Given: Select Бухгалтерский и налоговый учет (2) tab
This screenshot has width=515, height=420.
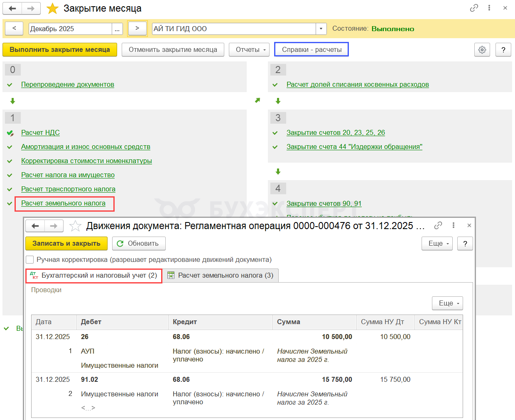Looking at the screenshot, I should tap(94, 276).
